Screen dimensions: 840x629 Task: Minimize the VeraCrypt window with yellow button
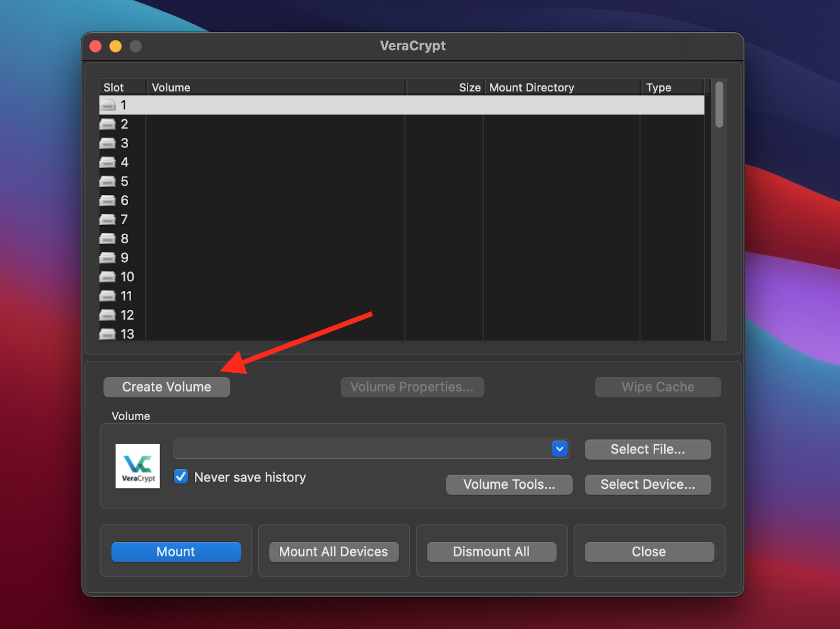coord(115,46)
